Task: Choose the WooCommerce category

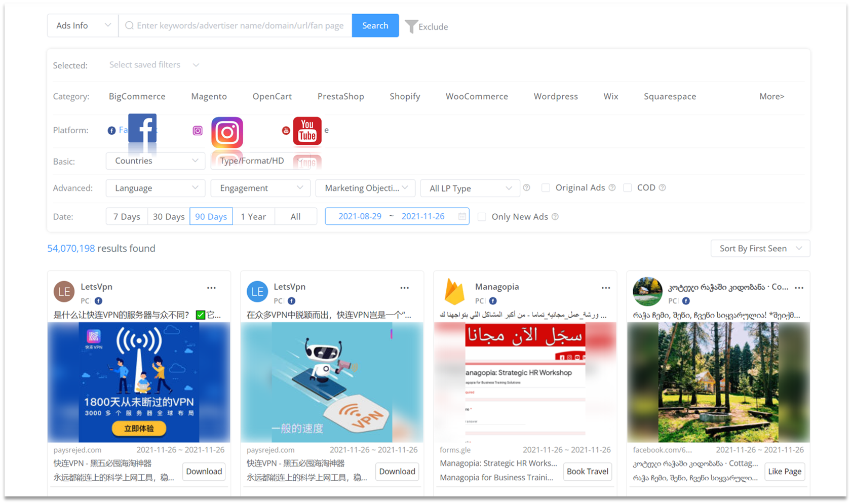Action: click(x=477, y=96)
